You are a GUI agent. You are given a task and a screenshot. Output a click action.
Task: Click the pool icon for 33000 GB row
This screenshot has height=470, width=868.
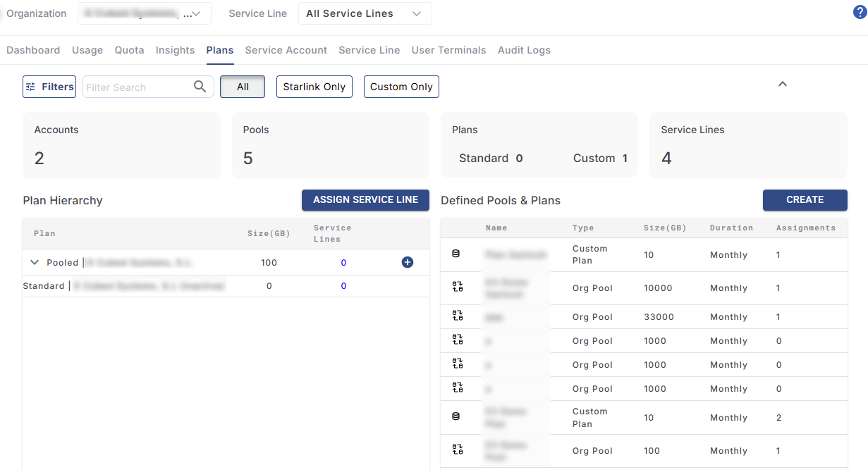click(457, 316)
